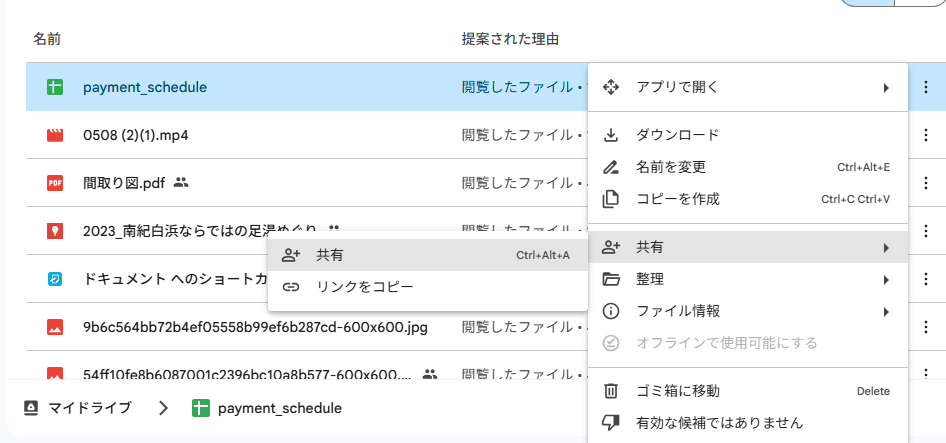This screenshot has height=443, width=946.
Task: Select the file '0508 (2)(1).mp4'
Action: click(x=136, y=135)
